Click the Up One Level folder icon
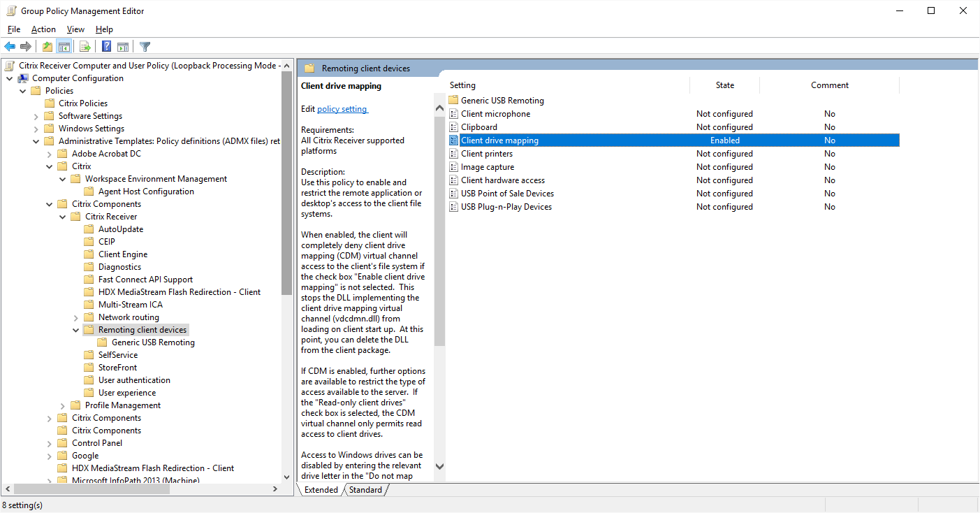The width and height of the screenshot is (980, 513). pos(47,47)
